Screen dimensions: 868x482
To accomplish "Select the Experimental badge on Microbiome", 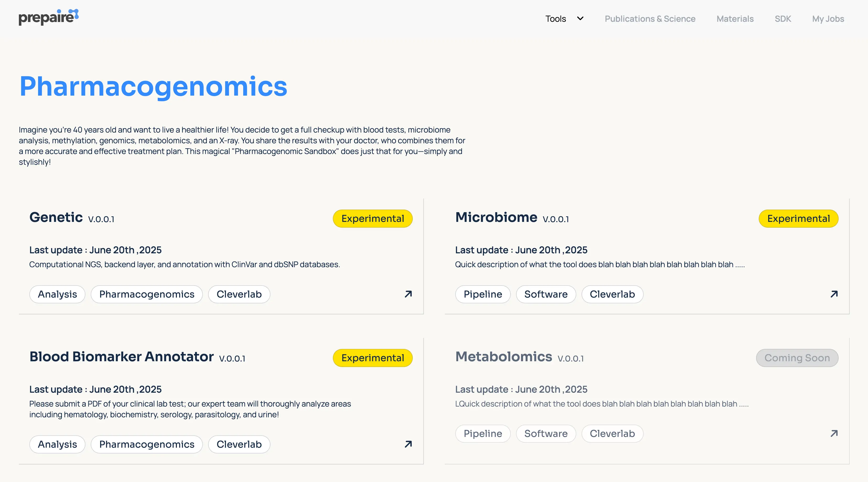I will 799,218.
